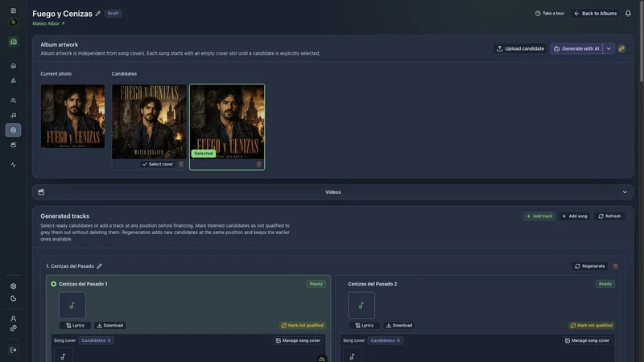
Task: Open the Generate with AI dropdown arrow
Action: pos(609,49)
